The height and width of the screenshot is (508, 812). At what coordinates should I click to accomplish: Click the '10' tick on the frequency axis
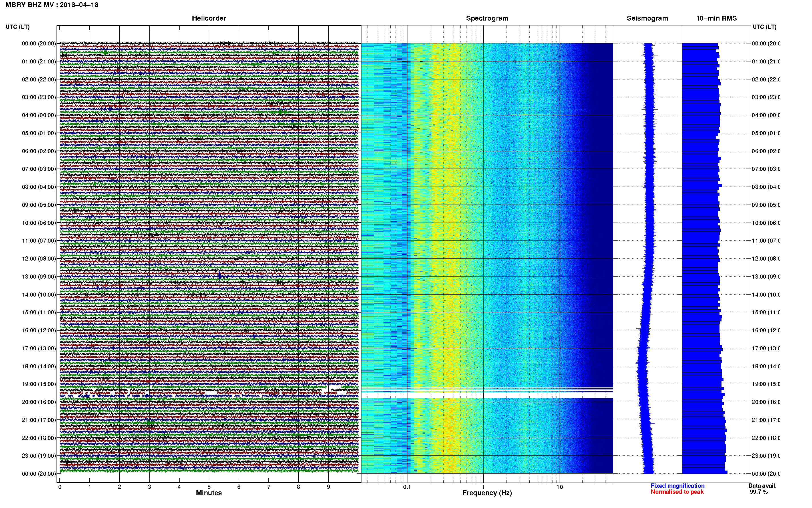tap(560, 487)
